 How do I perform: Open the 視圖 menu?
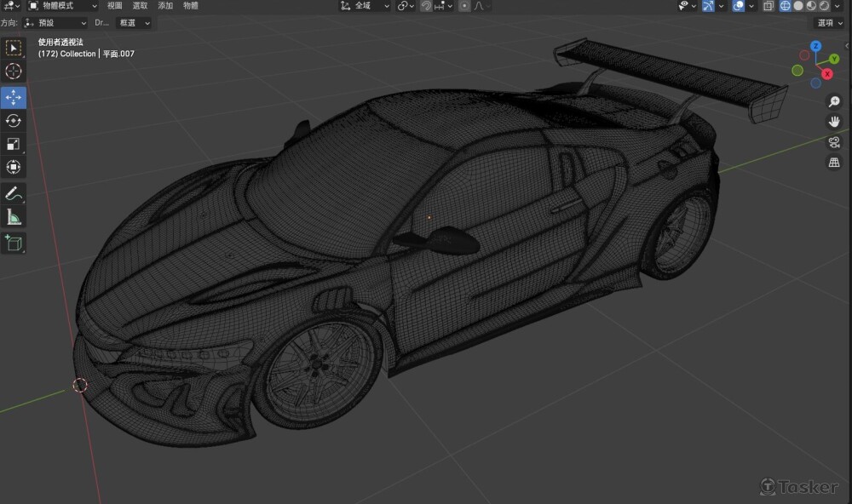coord(115,6)
